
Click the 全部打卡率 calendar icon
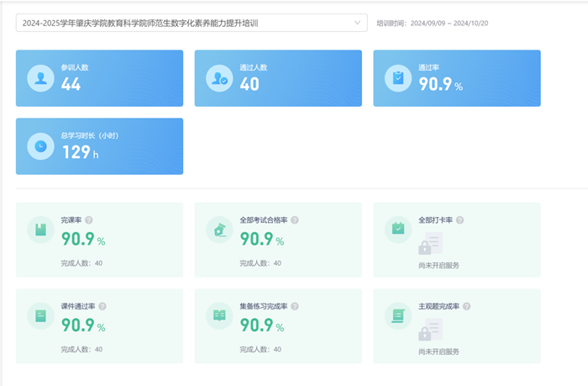point(398,230)
